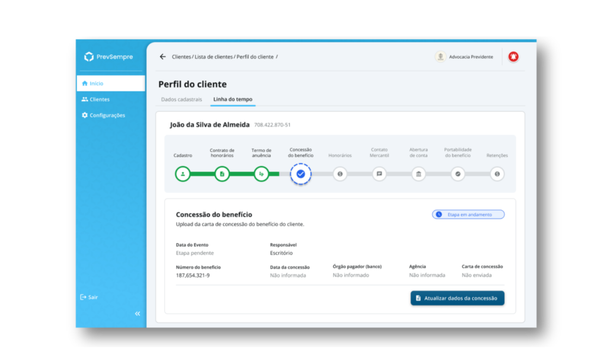Click the Contrato de honorários step icon
The image size is (607, 364).
tap(222, 174)
